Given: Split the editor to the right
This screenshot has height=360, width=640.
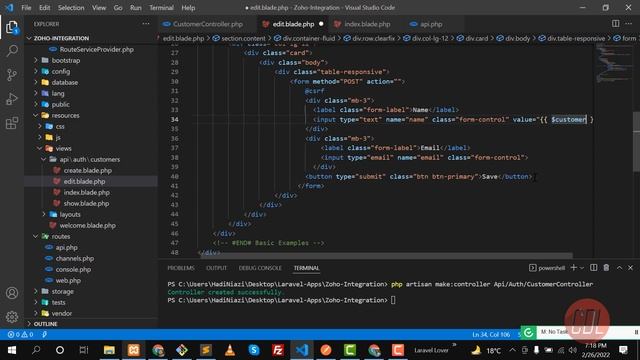Looking at the screenshot, I should [x=615, y=24].
